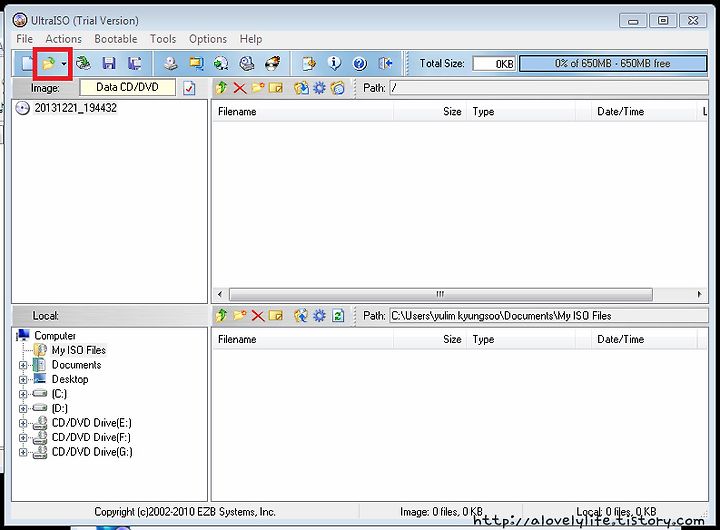Click the red Delete X in Image toolbar
The width and height of the screenshot is (720, 530).
pos(240,87)
